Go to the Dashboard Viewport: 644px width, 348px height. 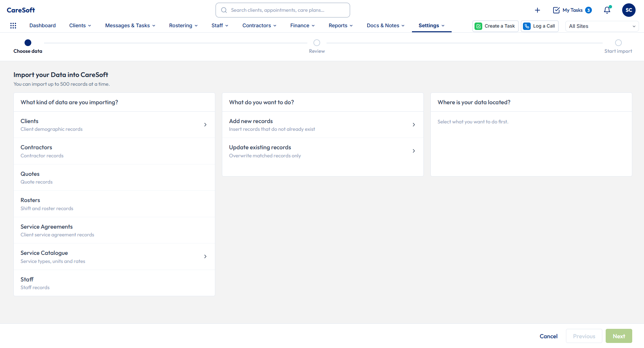[42, 26]
